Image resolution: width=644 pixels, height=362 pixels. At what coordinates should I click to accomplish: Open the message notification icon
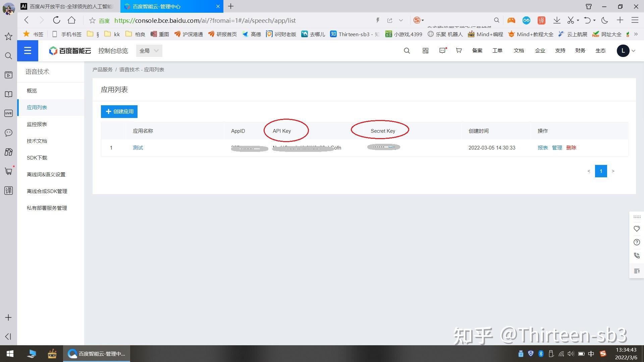click(442, 51)
